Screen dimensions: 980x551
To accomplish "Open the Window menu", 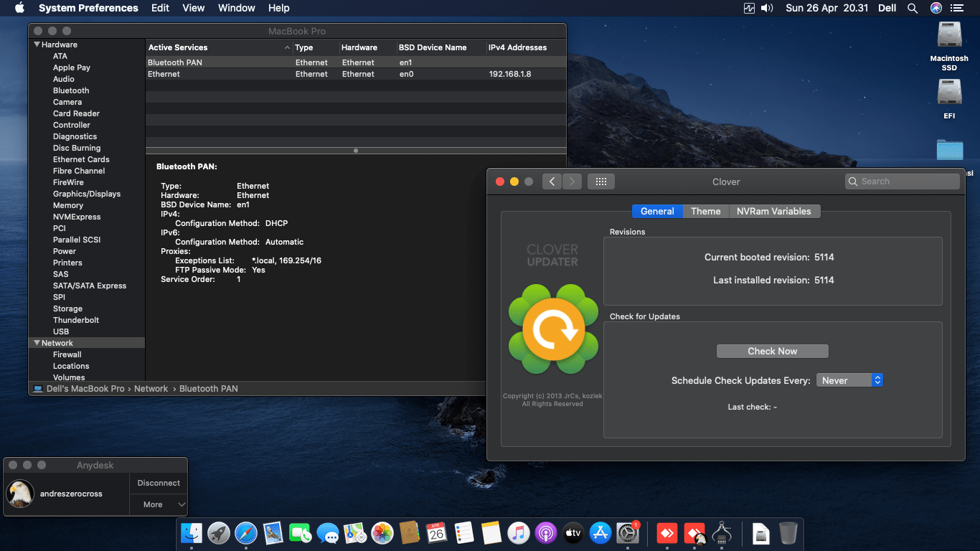I will 236,8.
